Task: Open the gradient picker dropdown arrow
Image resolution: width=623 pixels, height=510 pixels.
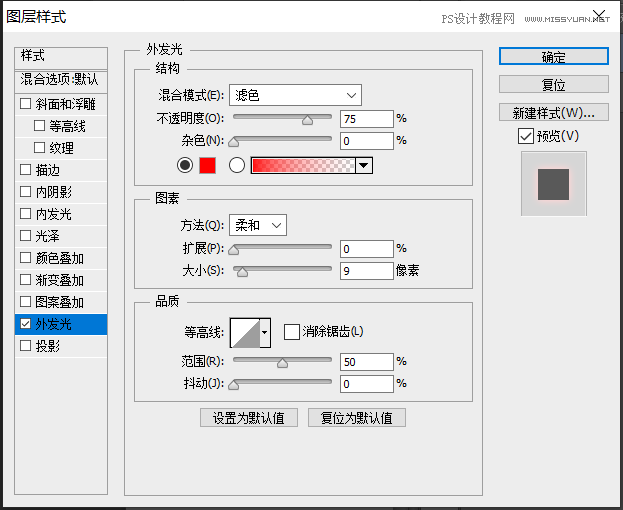Action: click(364, 165)
